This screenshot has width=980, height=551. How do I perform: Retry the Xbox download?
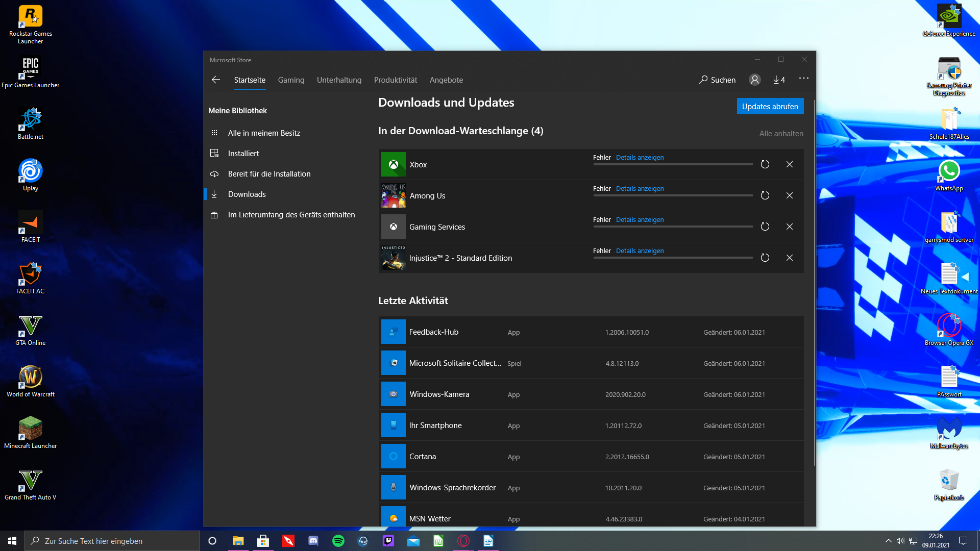pyautogui.click(x=765, y=164)
